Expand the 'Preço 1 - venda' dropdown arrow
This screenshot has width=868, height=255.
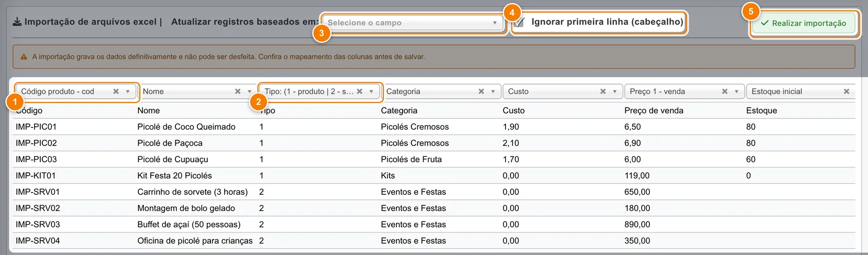point(737,92)
